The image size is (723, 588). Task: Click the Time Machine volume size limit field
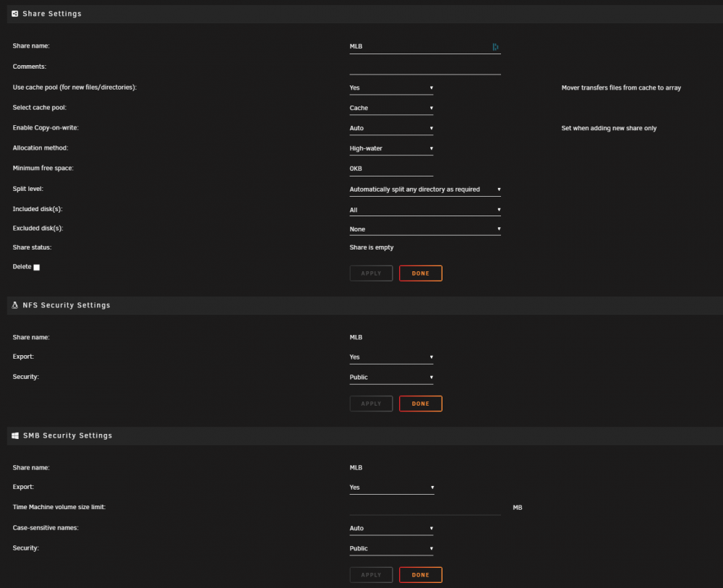pyautogui.click(x=424, y=508)
